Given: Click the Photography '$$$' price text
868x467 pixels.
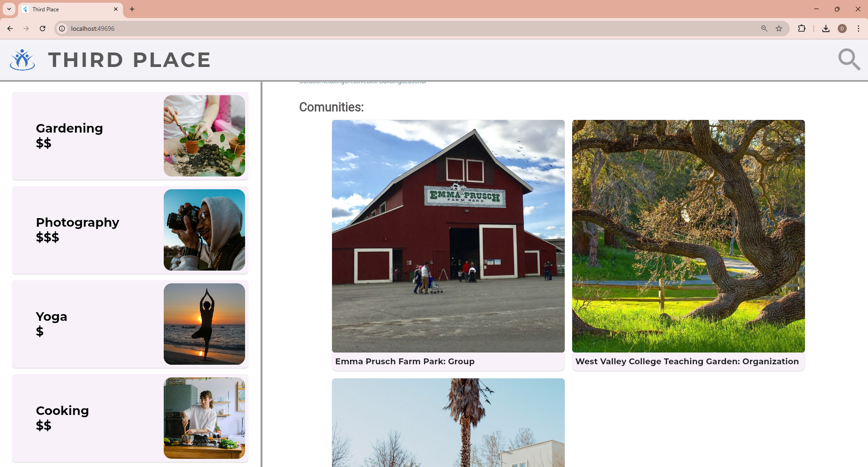Looking at the screenshot, I should (x=47, y=237).
